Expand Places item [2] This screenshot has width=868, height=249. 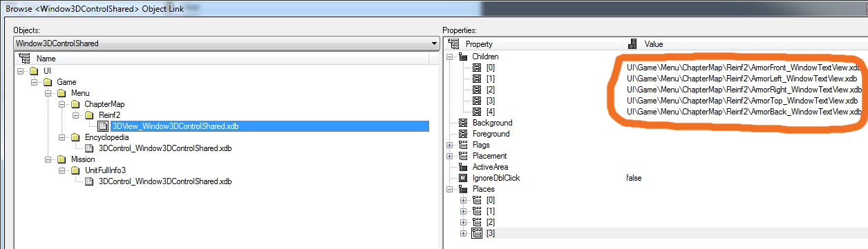pos(464,222)
